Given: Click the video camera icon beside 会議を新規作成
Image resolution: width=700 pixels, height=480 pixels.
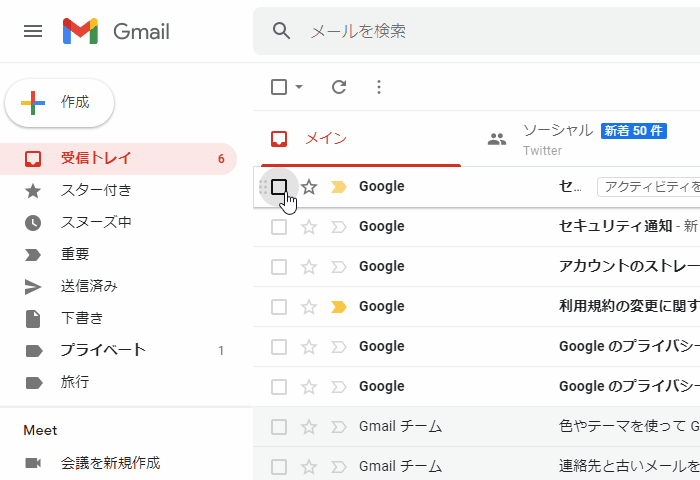Looking at the screenshot, I should 33,463.
